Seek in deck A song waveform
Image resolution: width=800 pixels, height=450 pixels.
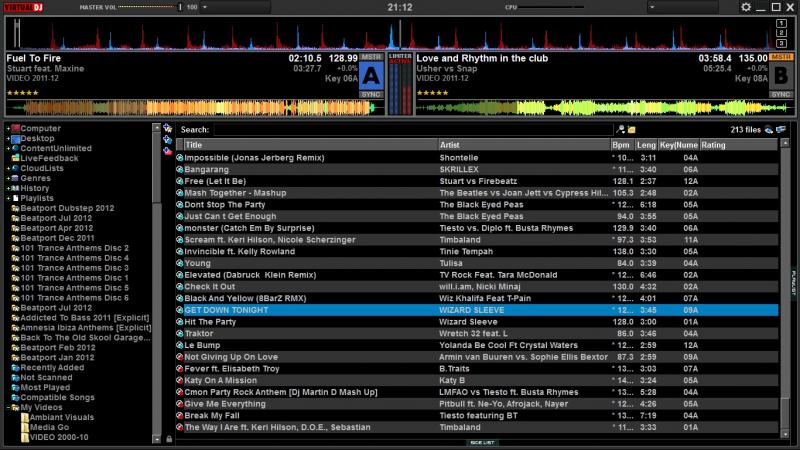click(x=195, y=108)
